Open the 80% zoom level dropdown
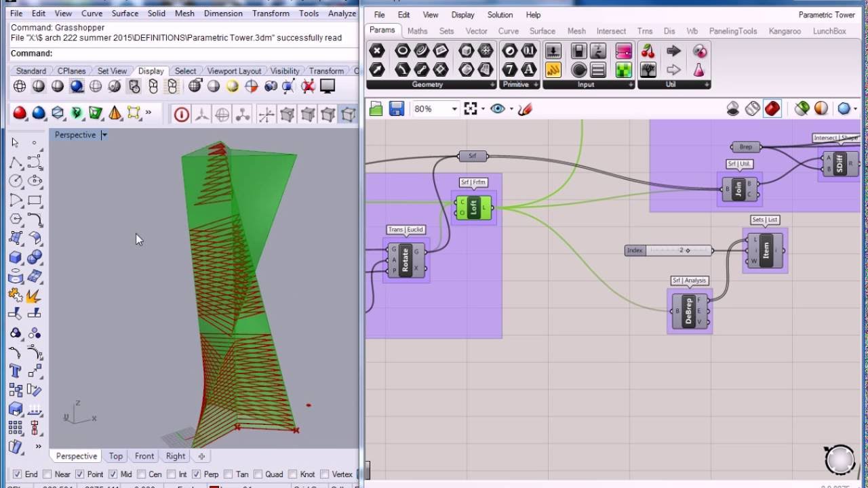The width and height of the screenshot is (868, 488). tap(454, 109)
